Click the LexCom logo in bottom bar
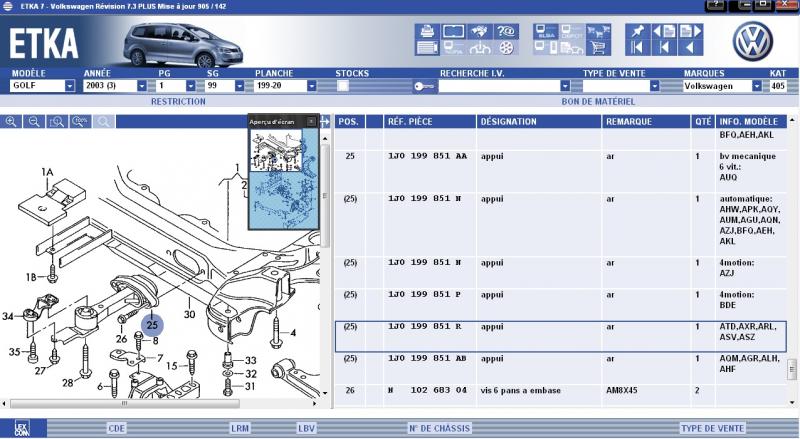The width and height of the screenshot is (800, 439). 22,428
